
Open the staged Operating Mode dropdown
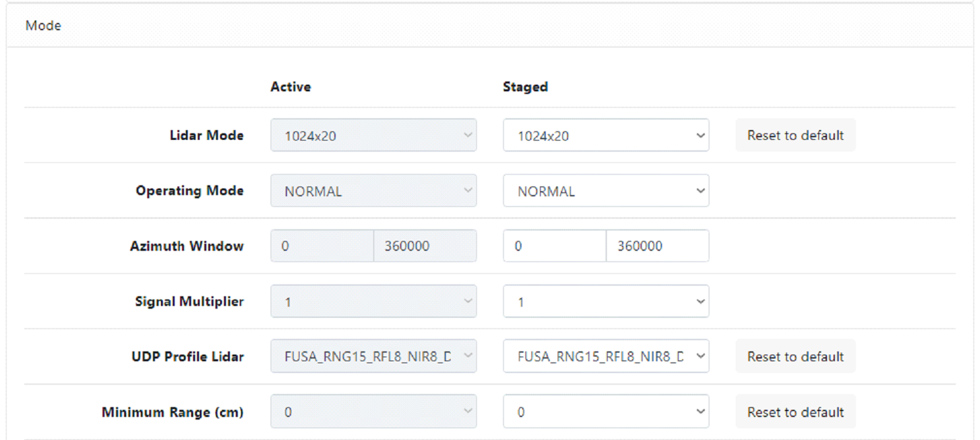[605, 190]
